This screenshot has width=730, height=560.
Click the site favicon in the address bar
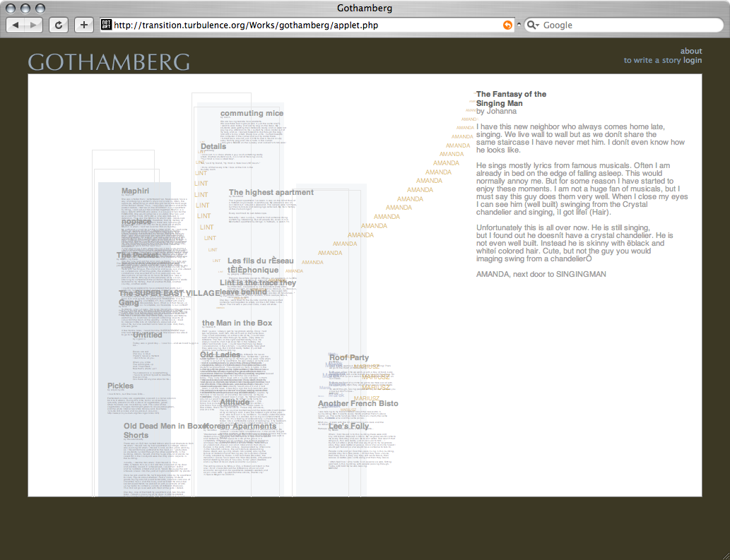point(106,25)
